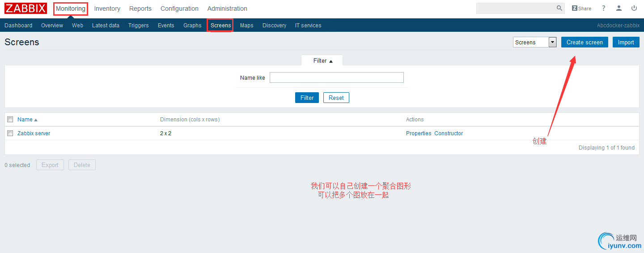Go to the Web submenu

77,26
